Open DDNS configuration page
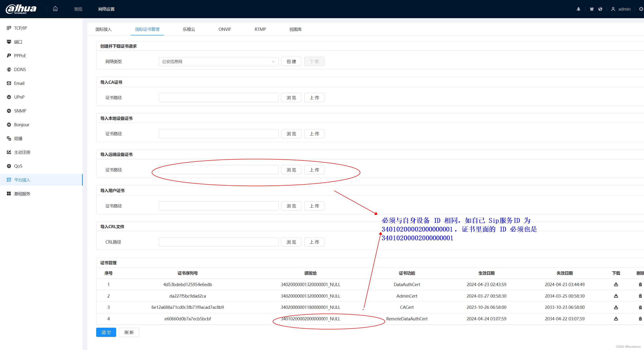This screenshot has height=350, width=644. (20, 69)
